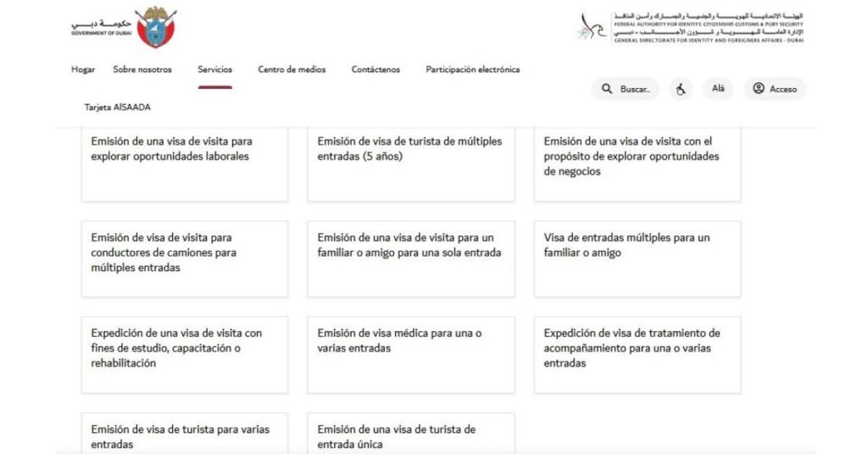Choose Visa de entradas múltiples para familiar

(637, 258)
